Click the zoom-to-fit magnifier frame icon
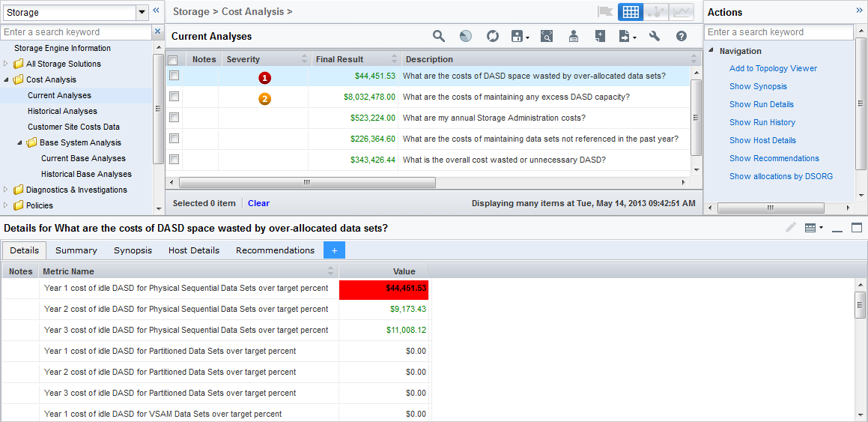This screenshot has width=868, height=422. (547, 37)
